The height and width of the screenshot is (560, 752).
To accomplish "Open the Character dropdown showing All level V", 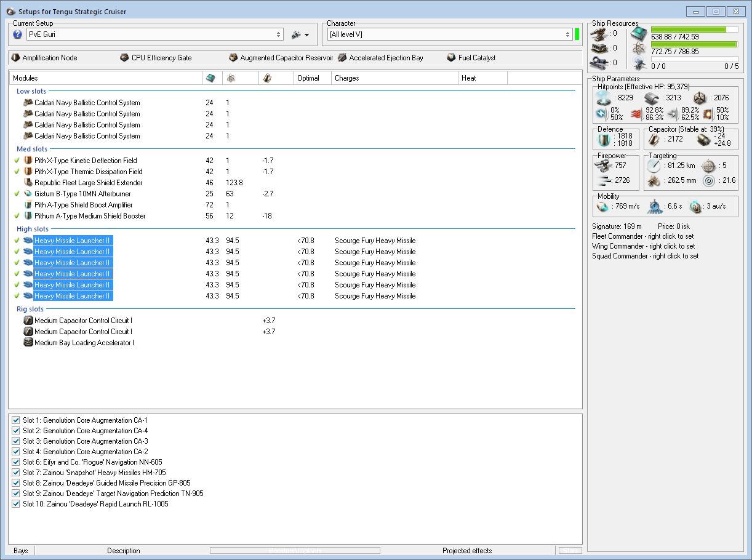I will point(450,34).
